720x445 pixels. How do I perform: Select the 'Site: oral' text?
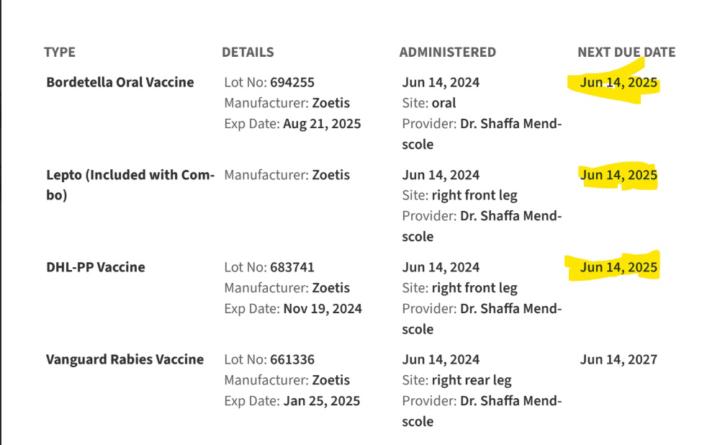click(430, 103)
